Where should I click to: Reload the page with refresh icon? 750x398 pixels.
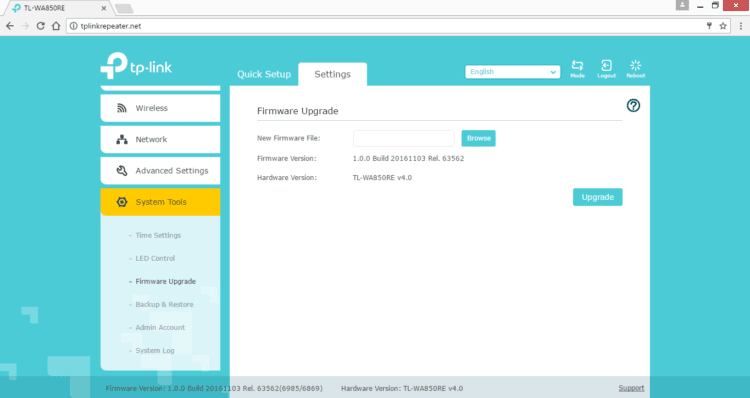pos(41,26)
